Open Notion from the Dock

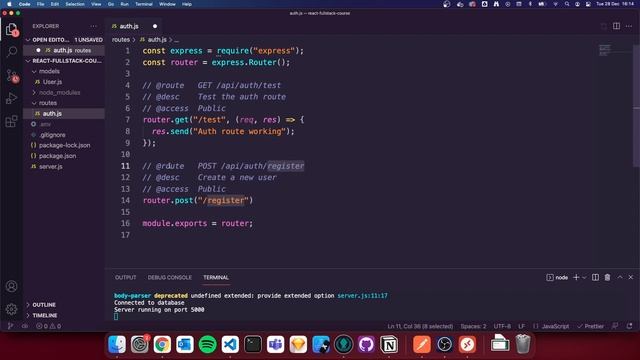pyautogui.click(x=389, y=344)
